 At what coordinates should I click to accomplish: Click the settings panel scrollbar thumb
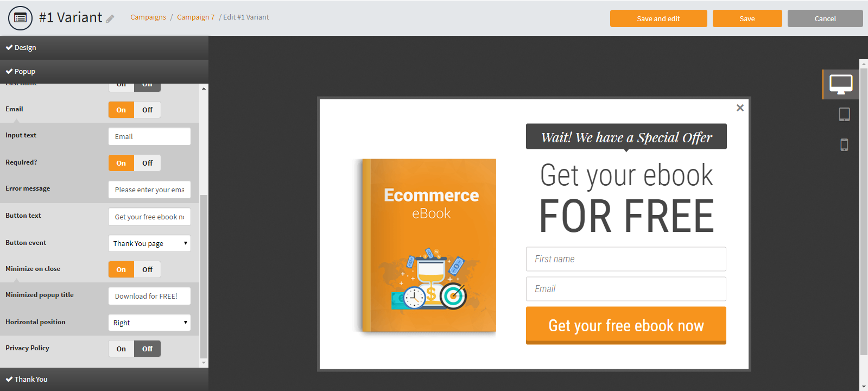coord(204,276)
